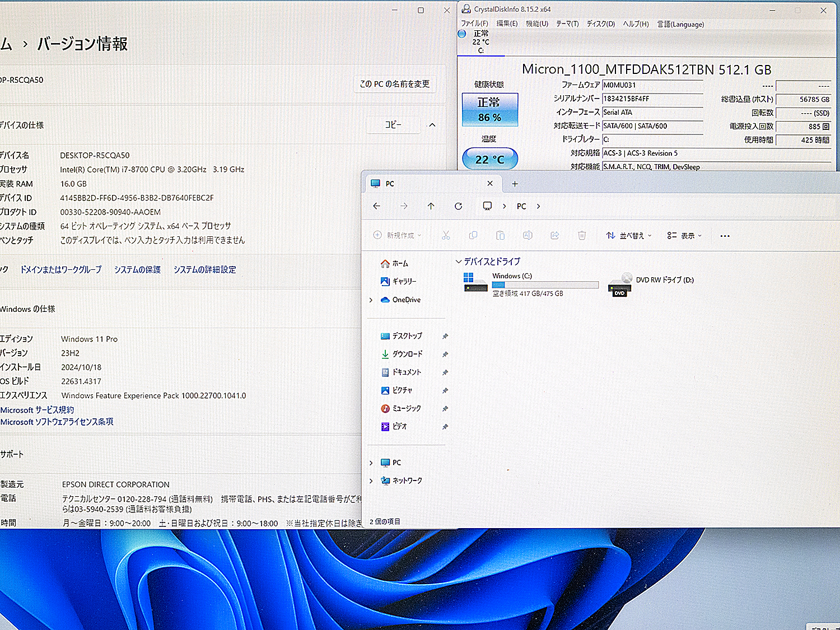Screen dimensions: 840x630
Task: Click the 22 °C temperature button
Action: tap(490, 159)
